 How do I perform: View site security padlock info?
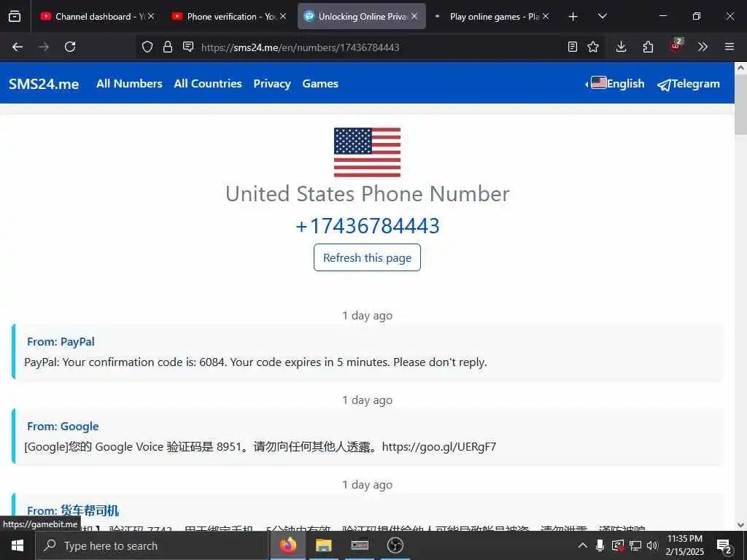tap(168, 47)
